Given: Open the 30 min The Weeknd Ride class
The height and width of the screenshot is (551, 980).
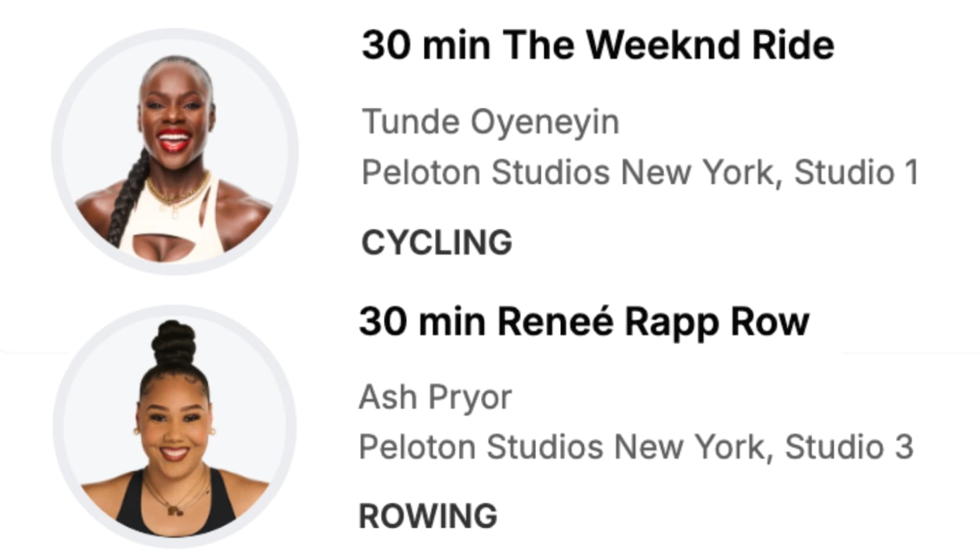Looking at the screenshot, I should (597, 45).
